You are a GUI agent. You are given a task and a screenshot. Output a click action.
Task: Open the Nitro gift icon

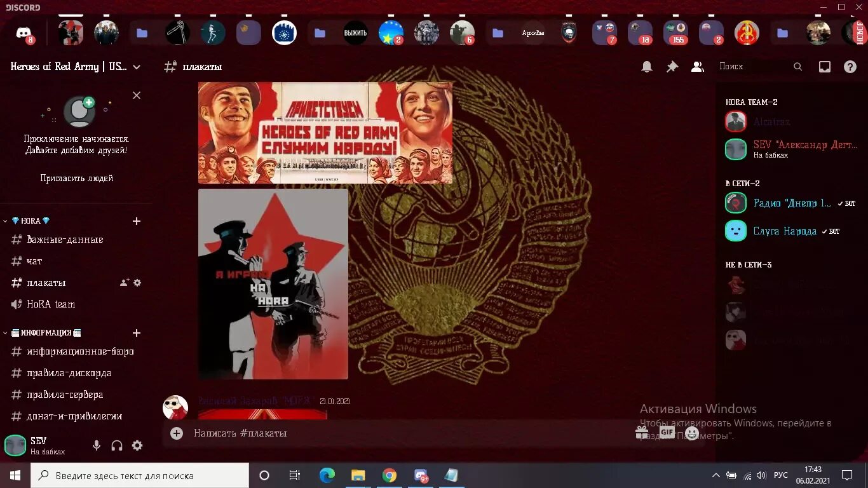pyautogui.click(x=642, y=433)
